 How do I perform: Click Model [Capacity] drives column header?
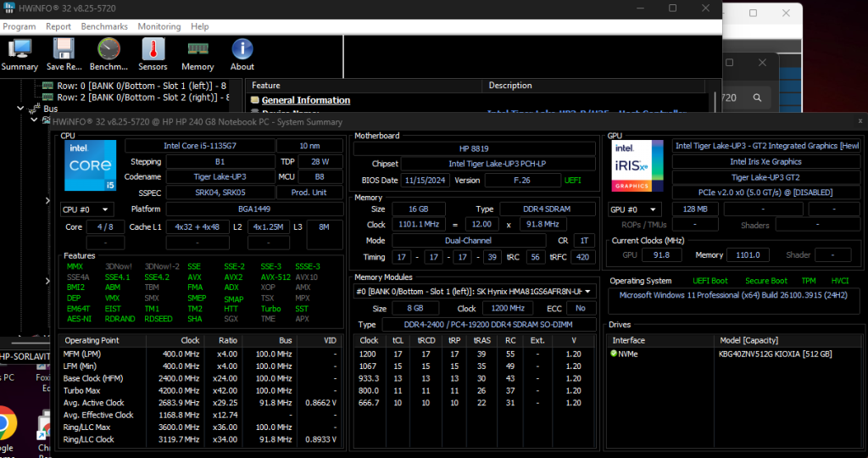[787, 340]
